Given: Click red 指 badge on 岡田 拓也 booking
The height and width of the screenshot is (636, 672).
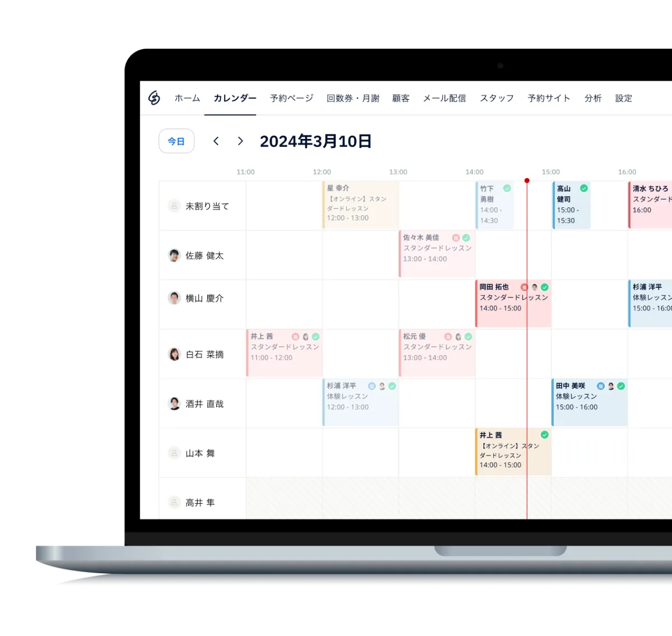Looking at the screenshot, I should 524,287.
